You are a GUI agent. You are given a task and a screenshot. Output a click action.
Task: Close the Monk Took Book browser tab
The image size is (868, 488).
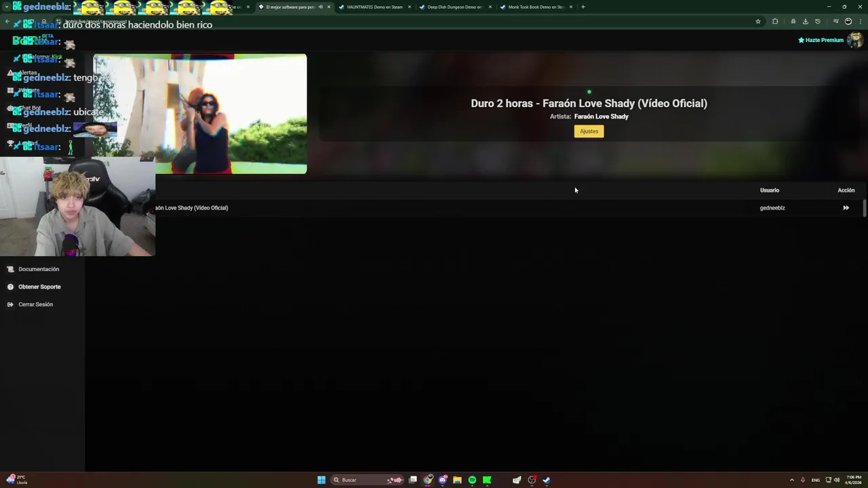[571, 7]
